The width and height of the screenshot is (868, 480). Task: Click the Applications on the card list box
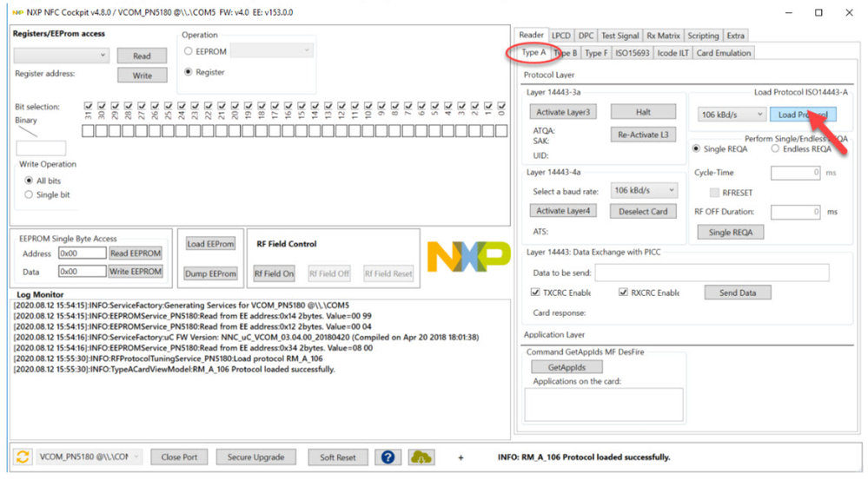(x=604, y=404)
